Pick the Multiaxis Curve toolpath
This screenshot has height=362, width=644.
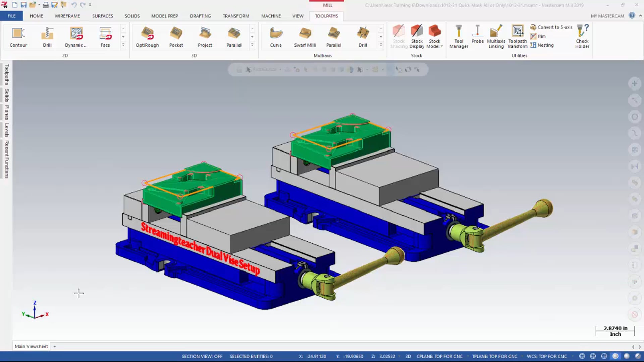(276, 37)
